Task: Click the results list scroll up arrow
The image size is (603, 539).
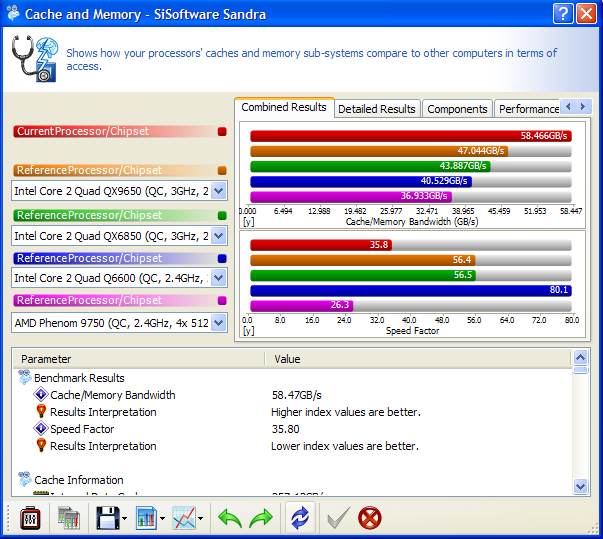Action: point(580,358)
